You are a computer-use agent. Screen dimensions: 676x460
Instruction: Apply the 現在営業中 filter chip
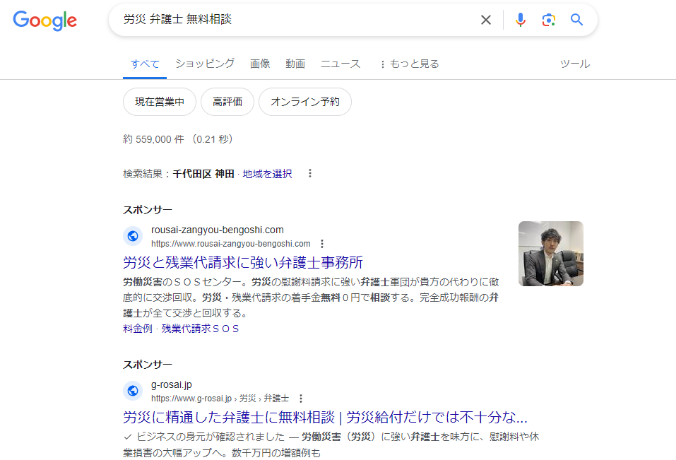click(x=160, y=102)
